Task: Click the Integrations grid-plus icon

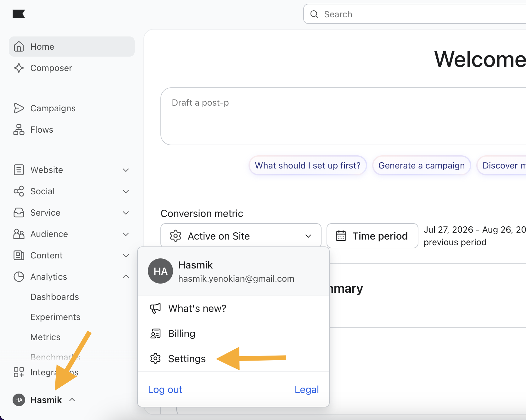Action: click(x=19, y=372)
